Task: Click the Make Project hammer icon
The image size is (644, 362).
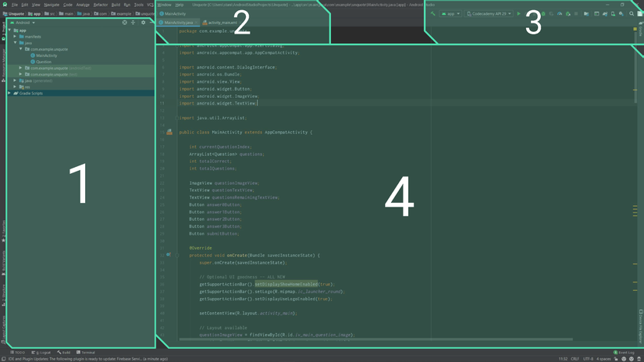Action: [x=433, y=13]
